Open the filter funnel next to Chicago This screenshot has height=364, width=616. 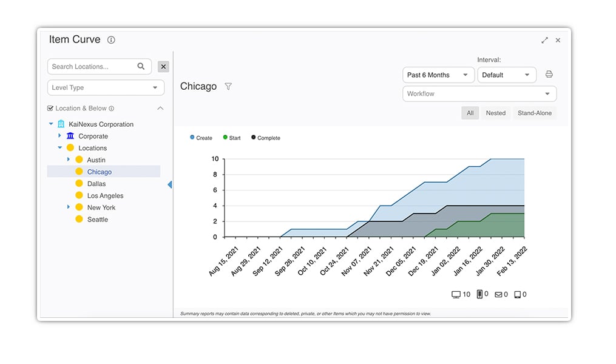[228, 86]
